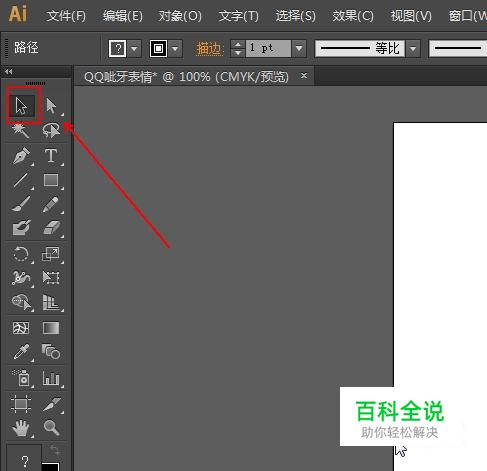Open the 文件(F) menu
This screenshot has height=471, width=487.
(x=66, y=16)
